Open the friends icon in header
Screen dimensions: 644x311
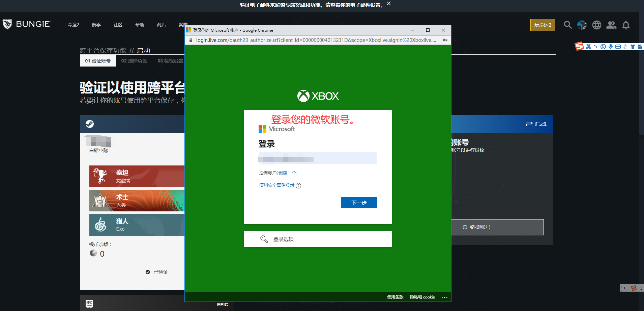pyautogui.click(x=611, y=25)
